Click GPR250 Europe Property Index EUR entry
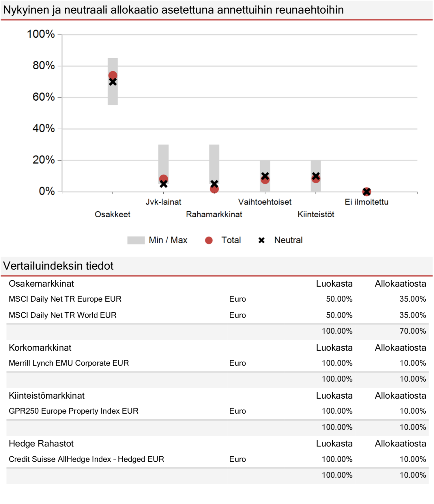The width and height of the screenshot is (434, 504). [x=74, y=411]
